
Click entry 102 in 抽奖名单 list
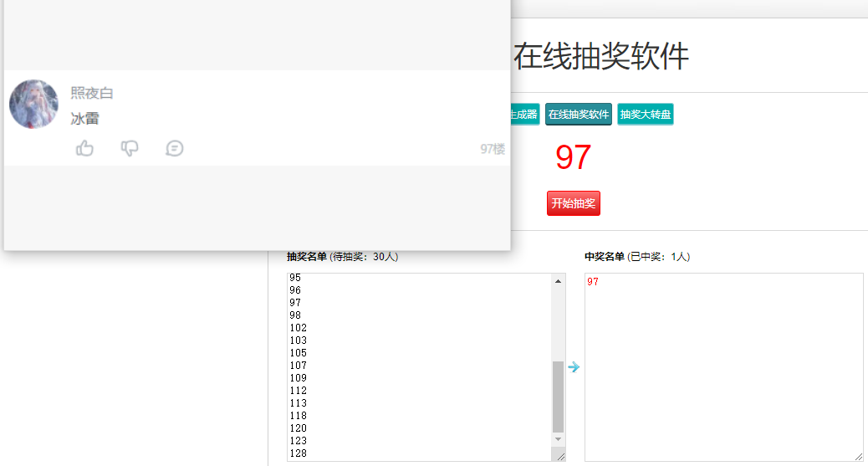pos(298,327)
